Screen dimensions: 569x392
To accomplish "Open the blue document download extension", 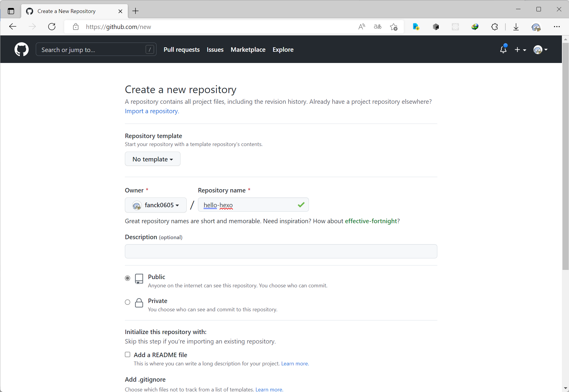I will (416, 27).
